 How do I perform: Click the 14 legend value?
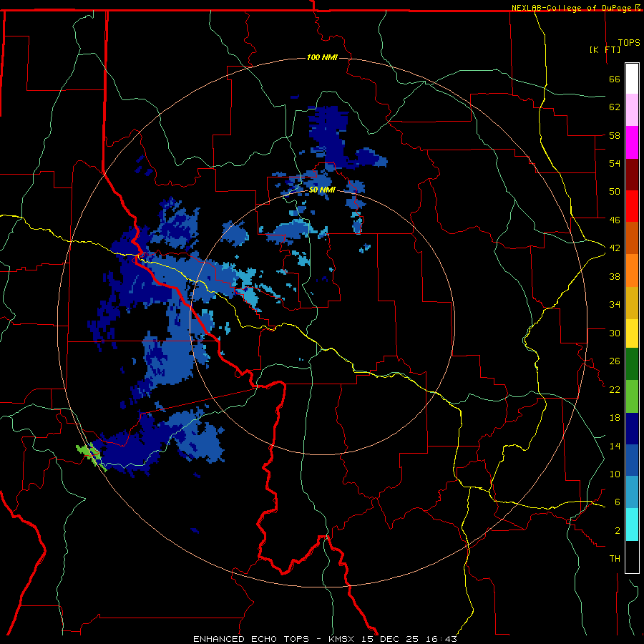click(x=615, y=446)
